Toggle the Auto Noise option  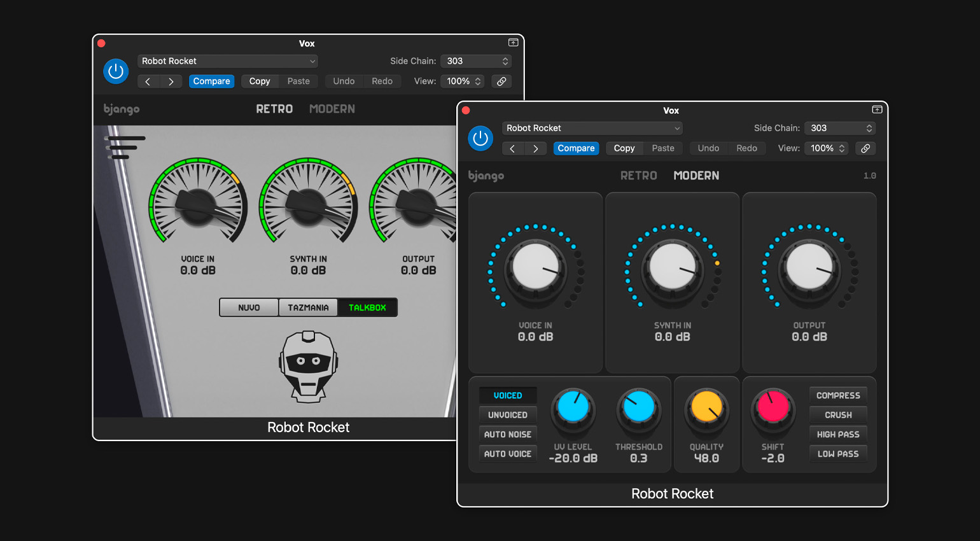click(x=507, y=435)
